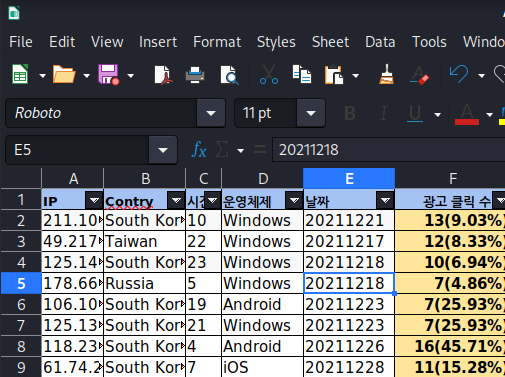Select cell containing Russia
This screenshot has height=377, width=505.
click(x=145, y=283)
